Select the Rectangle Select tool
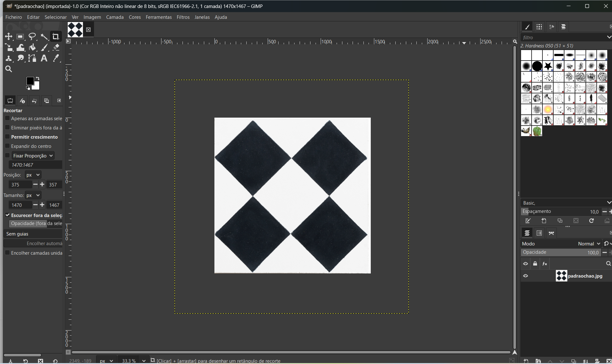The height and width of the screenshot is (364, 612). tap(20, 37)
